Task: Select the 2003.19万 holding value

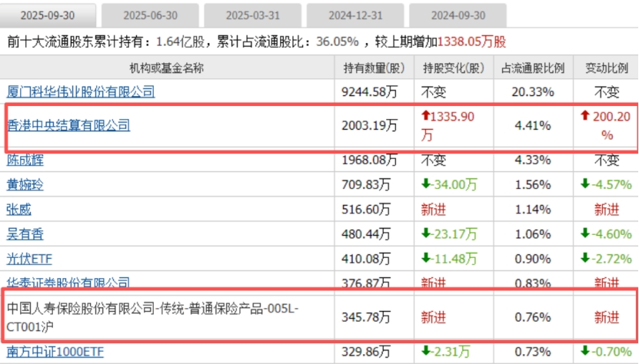Action: [x=369, y=125]
